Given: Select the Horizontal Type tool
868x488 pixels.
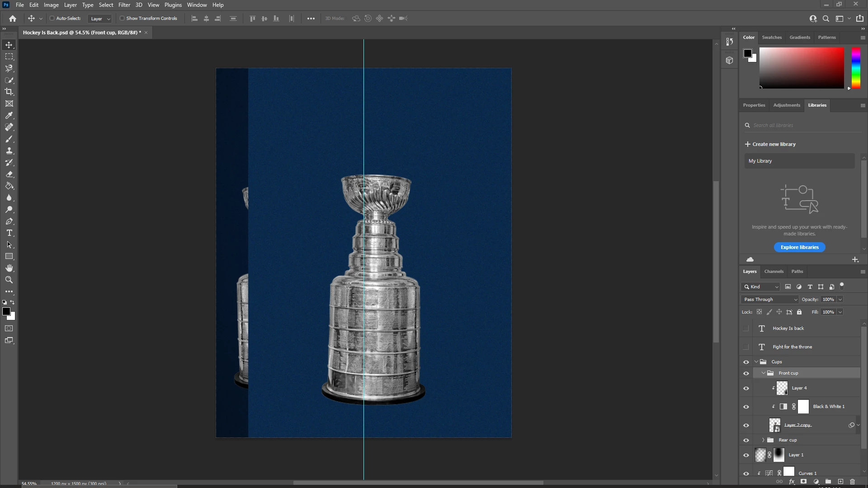Looking at the screenshot, I should pos(9,233).
